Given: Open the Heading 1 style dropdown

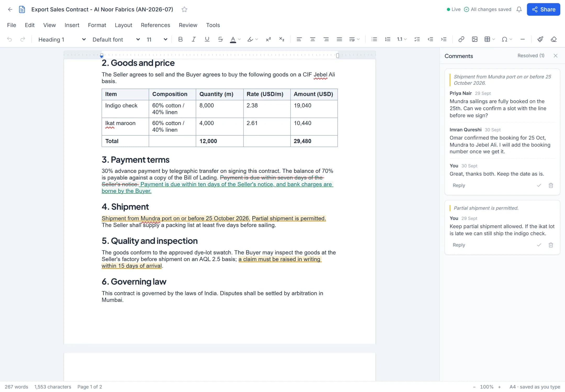Looking at the screenshot, I should pos(62,39).
